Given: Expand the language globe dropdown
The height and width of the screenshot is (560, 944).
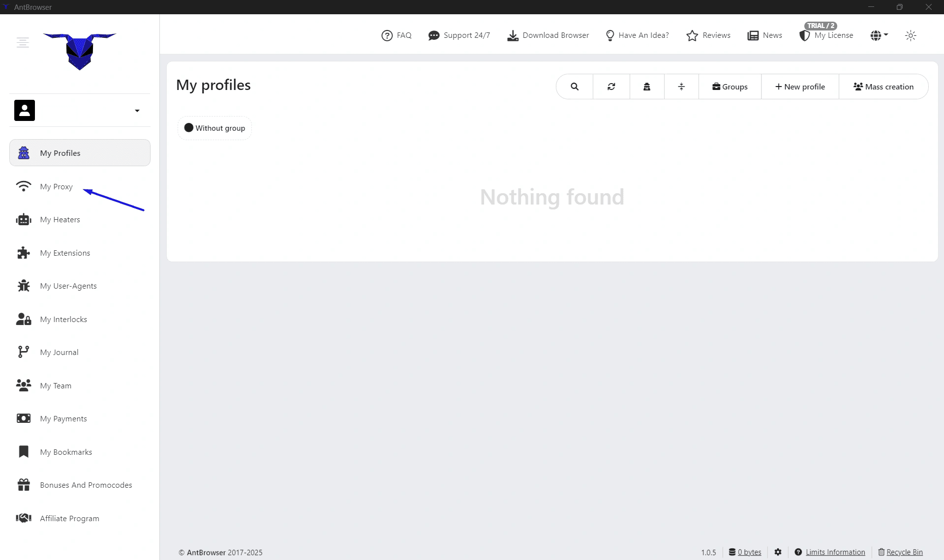Looking at the screenshot, I should [879, 35].
